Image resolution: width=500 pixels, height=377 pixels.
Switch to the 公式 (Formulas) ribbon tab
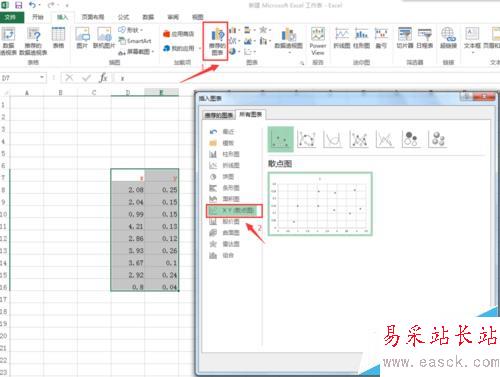pyautogui.click(x=123, y=17)
